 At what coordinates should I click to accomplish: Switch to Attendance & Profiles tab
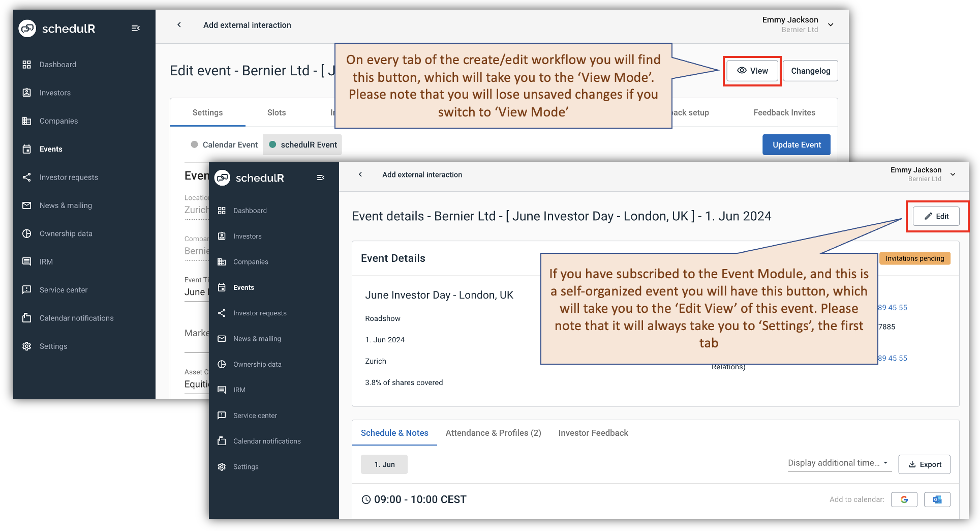[493, 433]
